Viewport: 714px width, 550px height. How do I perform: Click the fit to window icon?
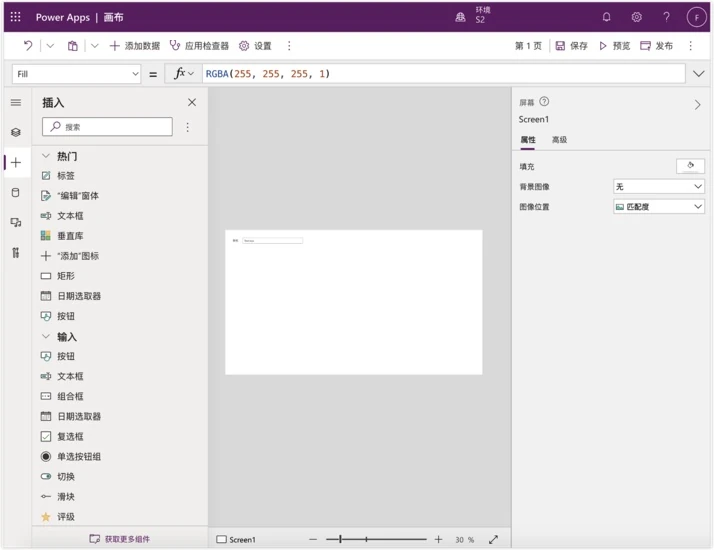493,540
